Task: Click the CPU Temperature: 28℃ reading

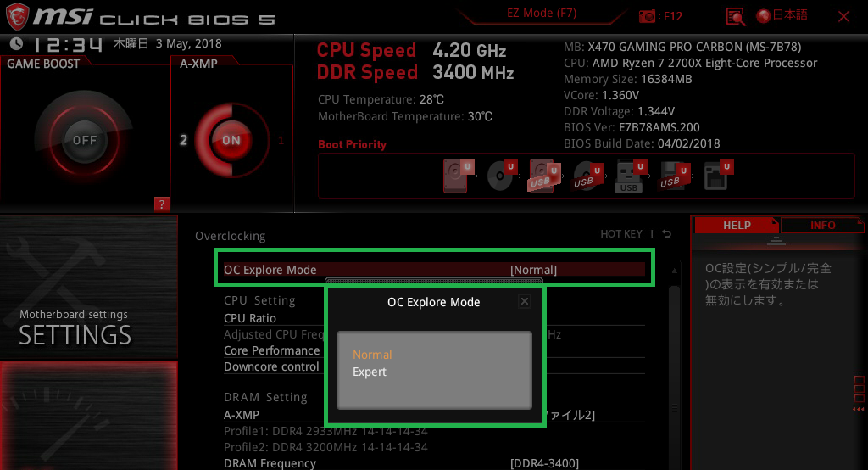Action: point(381,99)
